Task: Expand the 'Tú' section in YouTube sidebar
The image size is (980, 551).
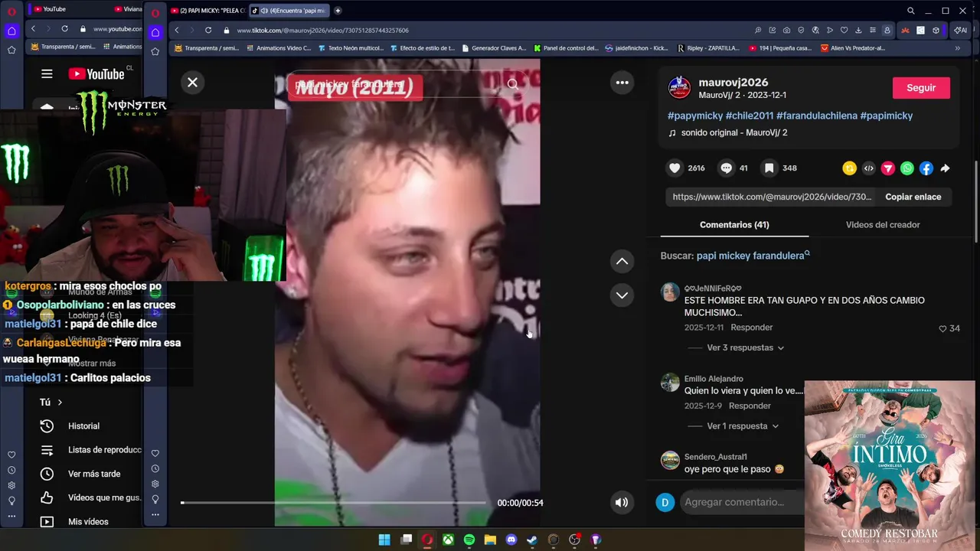Action: pyautogui.click(x=51, y=402)
